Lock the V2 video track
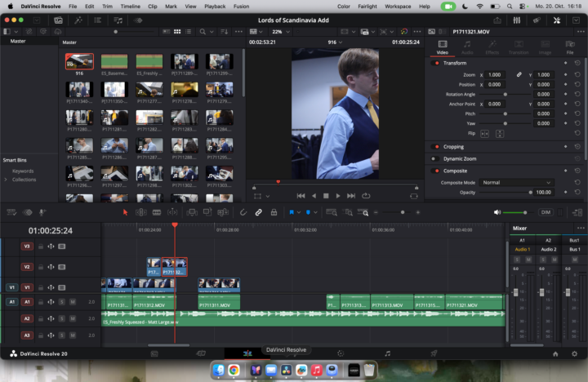Image resolution: width=588 pixels, height=382 pixels. point(41,267)
